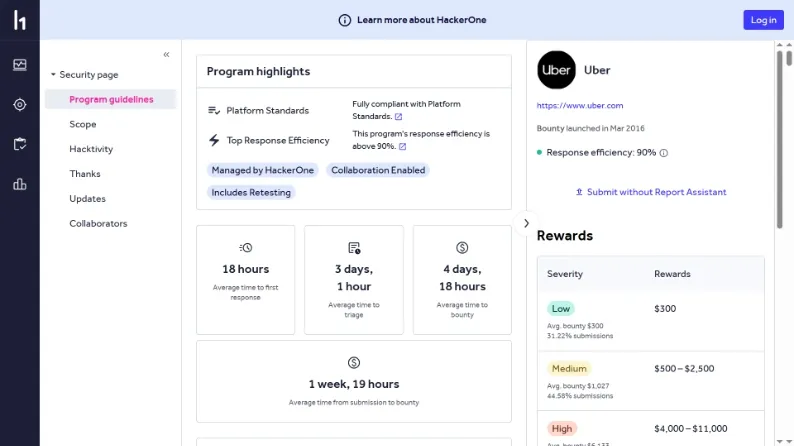Image resolution: width=794 pixels, height=446 pixels.
Task: Click the upload icon beside Submit without Report Assistant
Action: click(579, 192)
